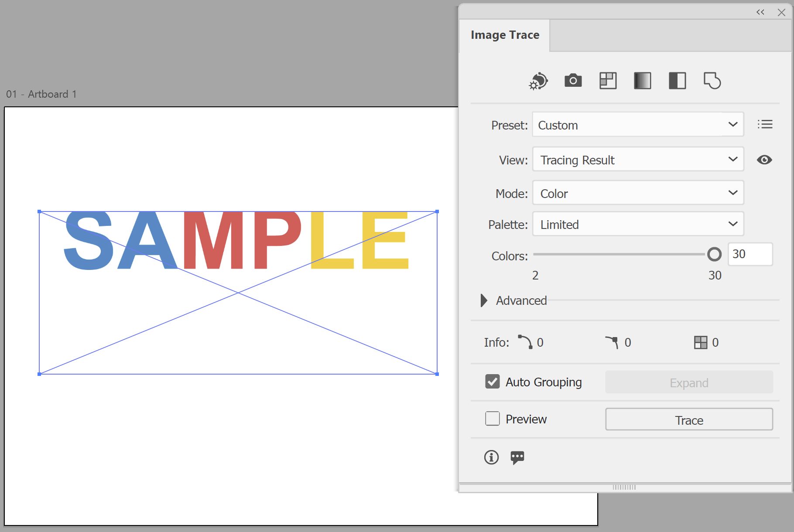Collapse the panel with the double-arrow icon
Image resolution: width=794 pixels, height=532 pixels.
tap(760, 12)
